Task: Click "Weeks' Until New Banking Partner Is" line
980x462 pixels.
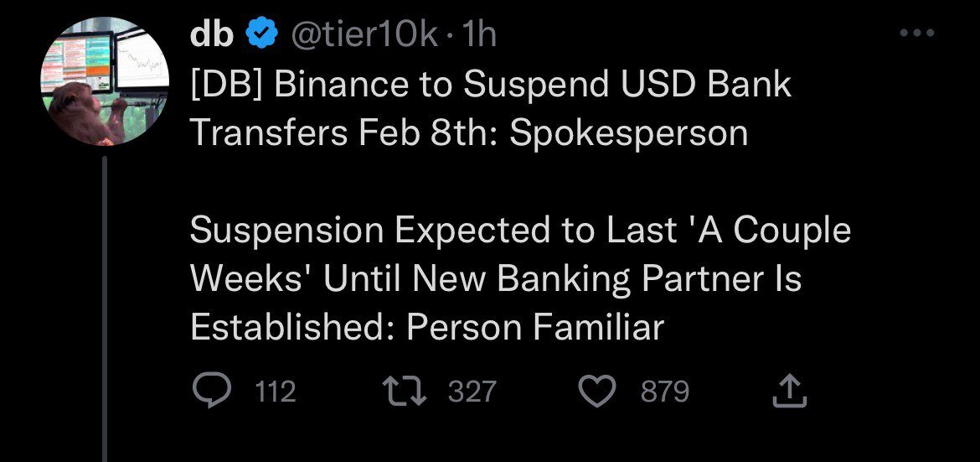Action: coord(496,279)
